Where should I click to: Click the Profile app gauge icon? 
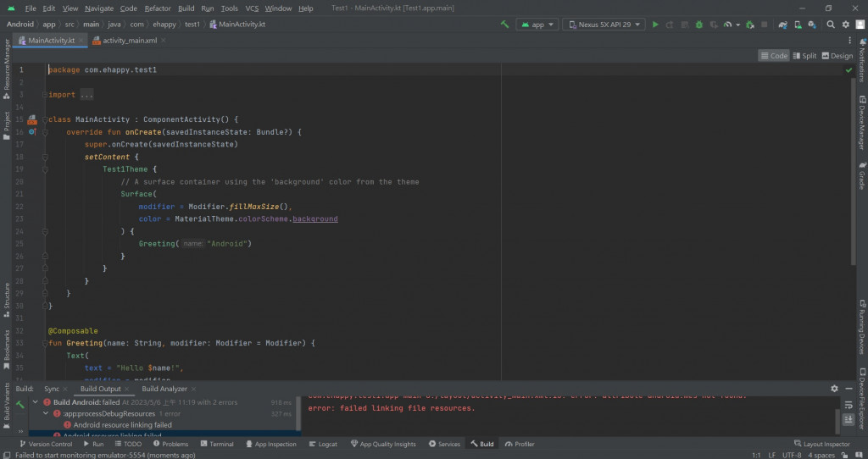(x=728, y=25)
